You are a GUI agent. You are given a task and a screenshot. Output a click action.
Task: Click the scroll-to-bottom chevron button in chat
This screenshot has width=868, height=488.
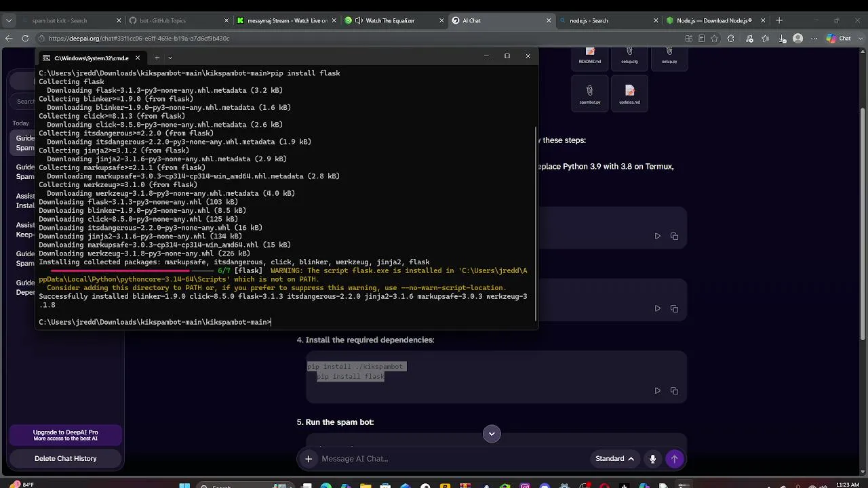(492, 434)
